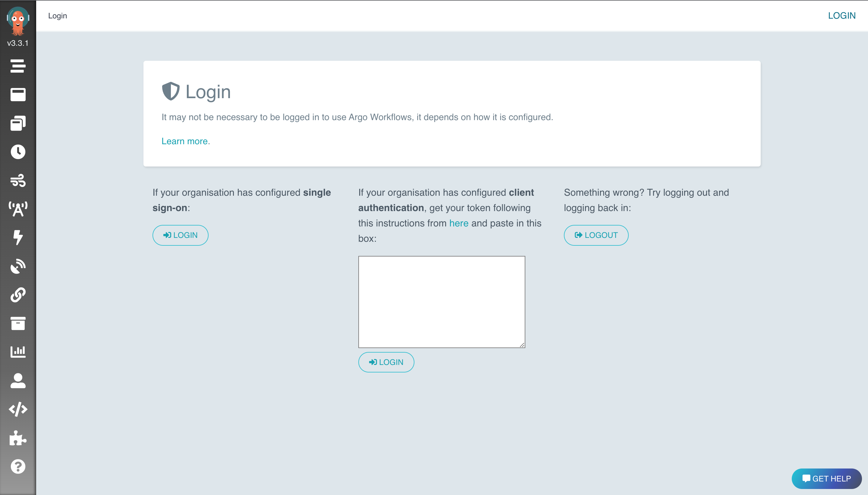Open Cron Workflows clock icon
The image size is (868, 495).
click(x=18, y=152)
